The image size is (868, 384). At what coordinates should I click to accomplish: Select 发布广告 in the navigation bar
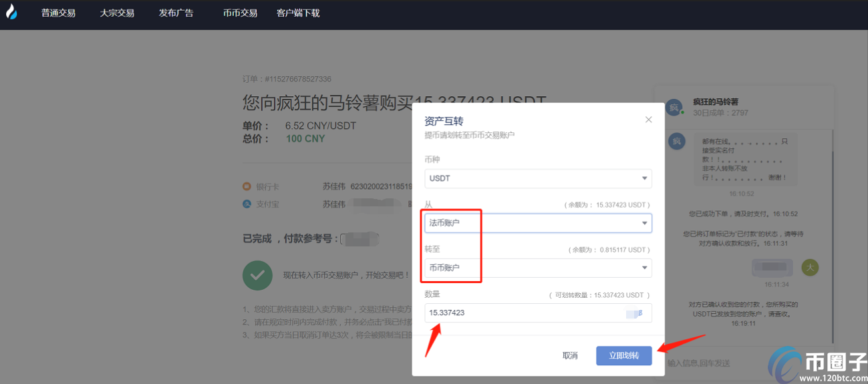tap(176, 13)
